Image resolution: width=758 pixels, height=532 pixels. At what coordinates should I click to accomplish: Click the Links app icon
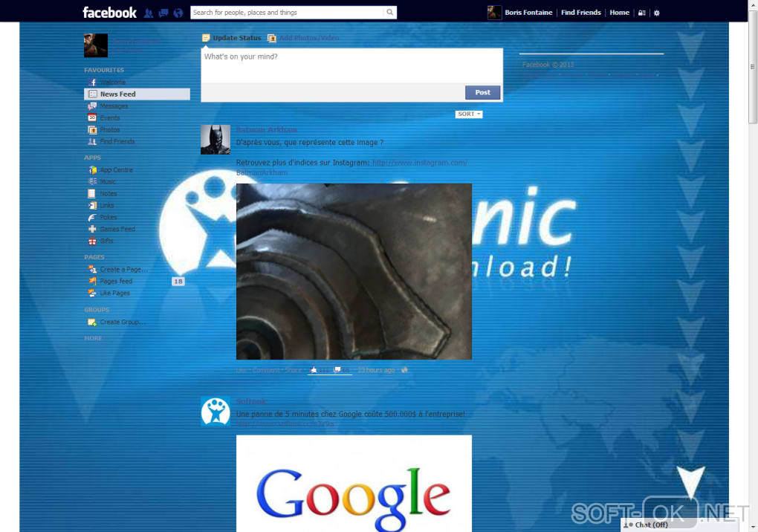click(x=92, y=205)
